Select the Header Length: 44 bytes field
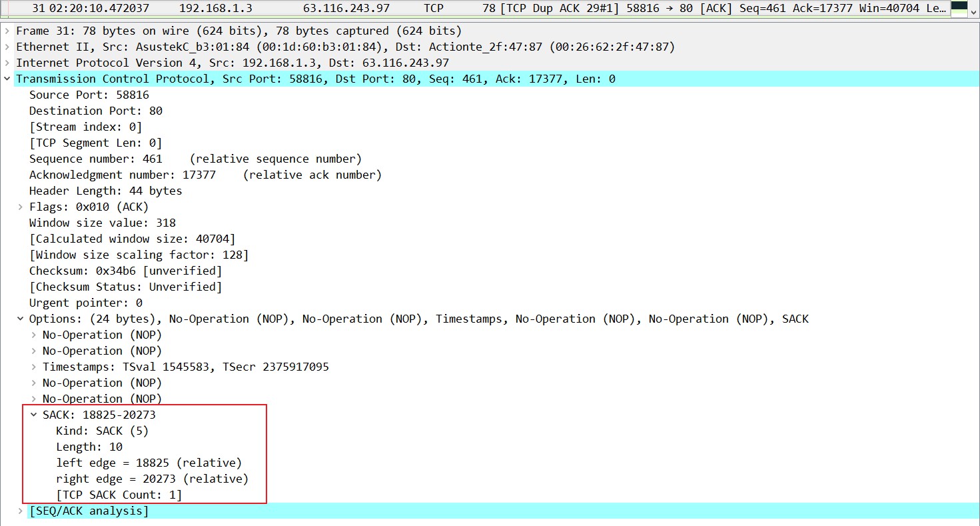This screenshot has height=526, width=980. click(x=105, y=191)
